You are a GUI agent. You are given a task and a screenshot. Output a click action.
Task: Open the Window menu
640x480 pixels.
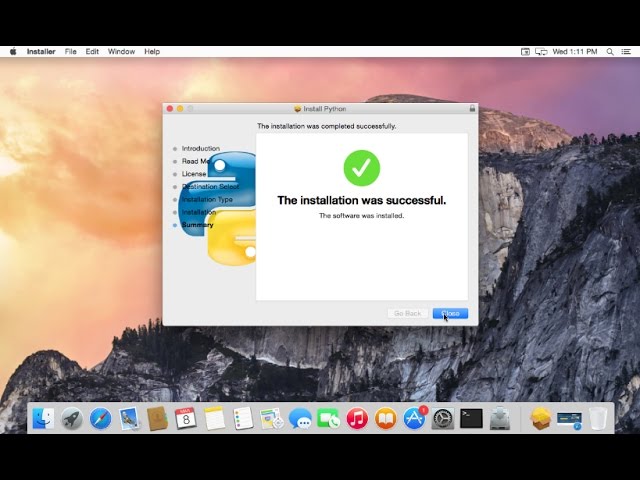pos(121,52)
